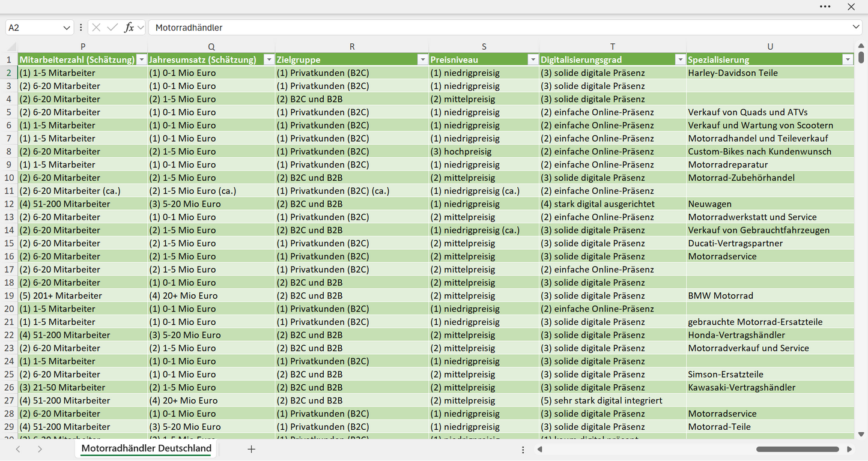This screenshot has height=461, width=868.
Task: Open filter dropdown for Spezialisierung
Action: 848,59
